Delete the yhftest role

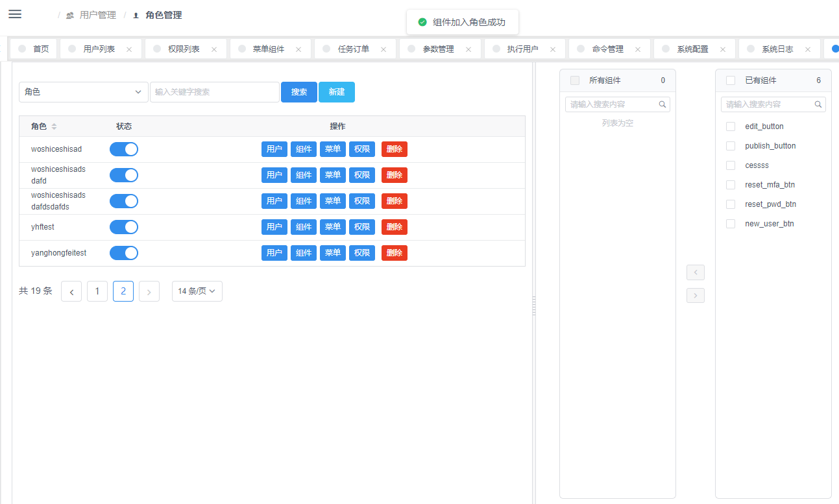[395, 227]
